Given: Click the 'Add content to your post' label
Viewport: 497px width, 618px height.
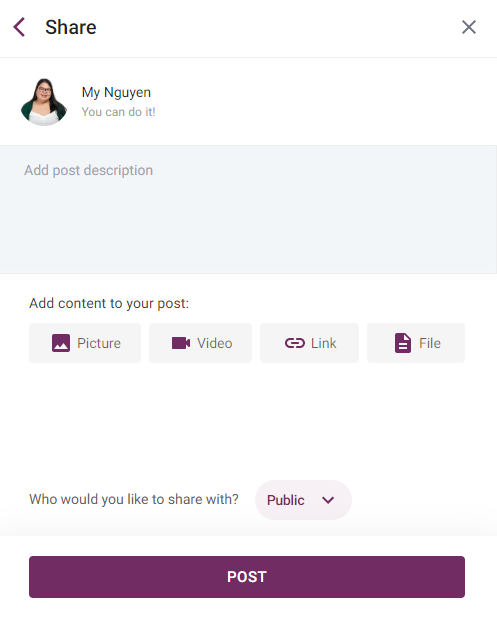Looking at the screenshot, I should [x=109, y=303].
